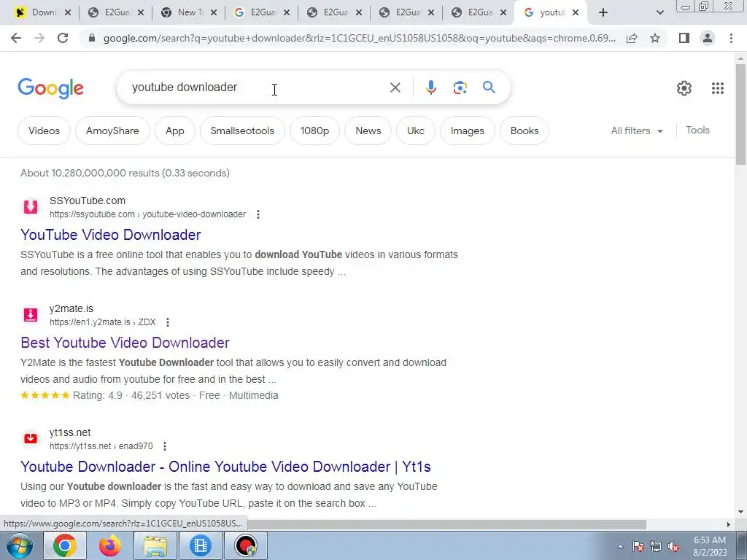Open Chrome three-dot menu
The image size is (747, 560).
point(731,38)
